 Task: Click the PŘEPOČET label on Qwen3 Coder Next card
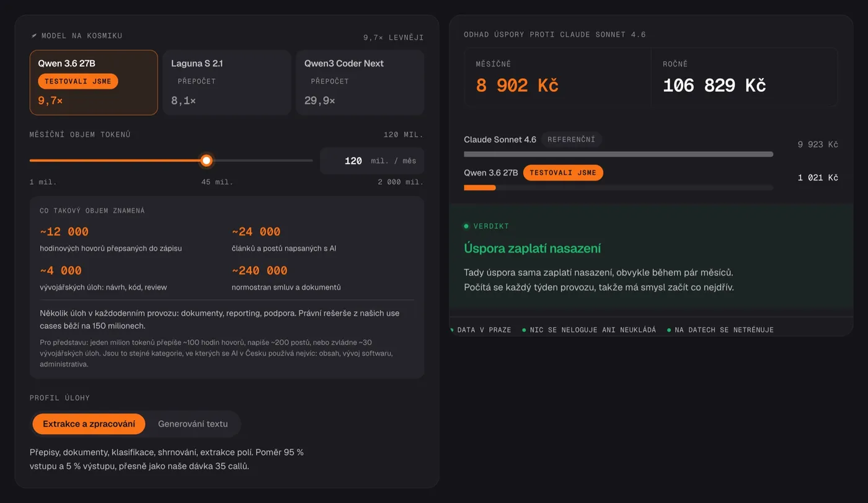(x=330, y=81)
